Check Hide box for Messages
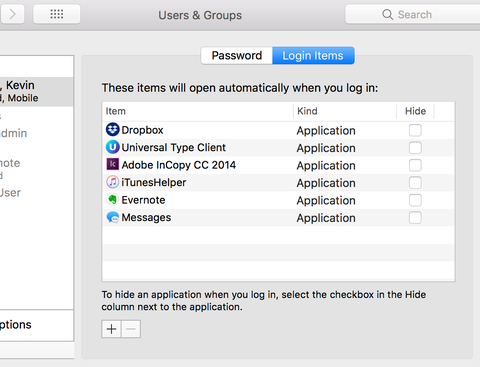The height and width of the screenshot is (367, 480). click(415, 218)
